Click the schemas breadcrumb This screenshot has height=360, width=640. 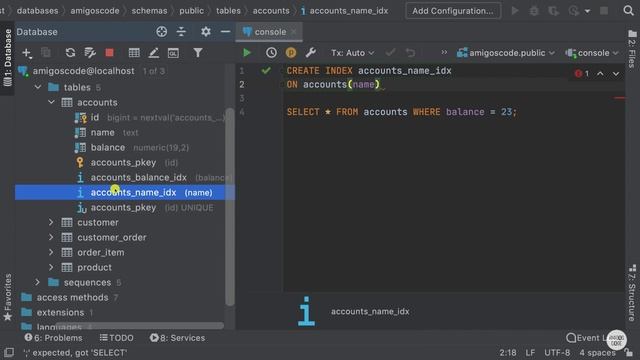point(149,11)
